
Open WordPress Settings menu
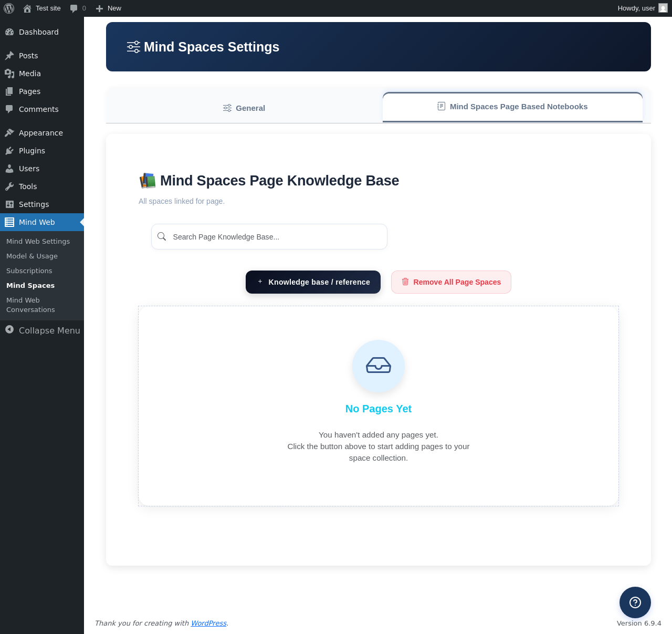coord(42,204)
